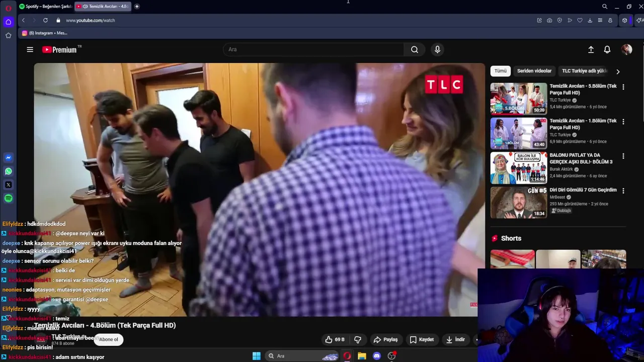Click the YouTube search field
644x362 pixels.
point(314,49)
